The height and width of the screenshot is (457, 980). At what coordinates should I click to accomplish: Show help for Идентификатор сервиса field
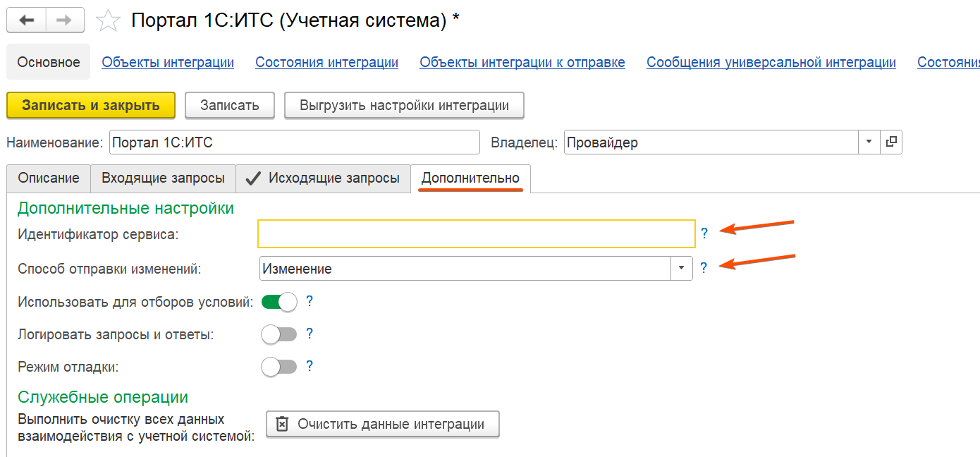click(704, 233)
